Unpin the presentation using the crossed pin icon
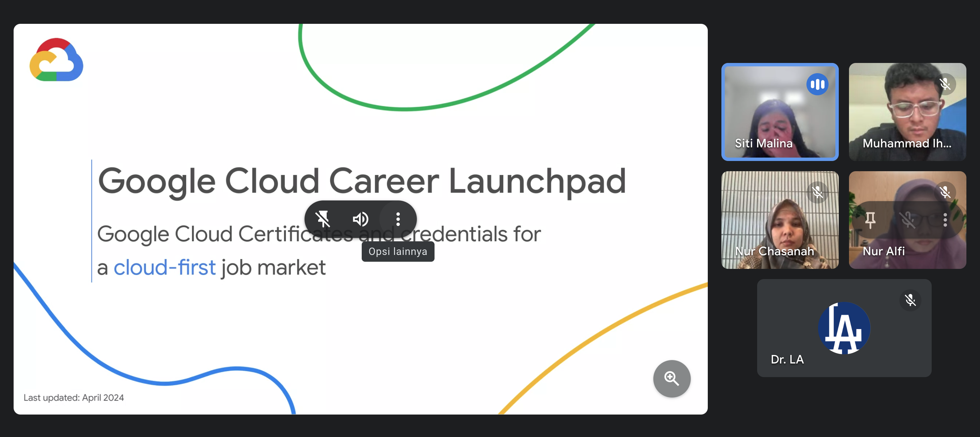The image size is (980, 437). [323, 219]
